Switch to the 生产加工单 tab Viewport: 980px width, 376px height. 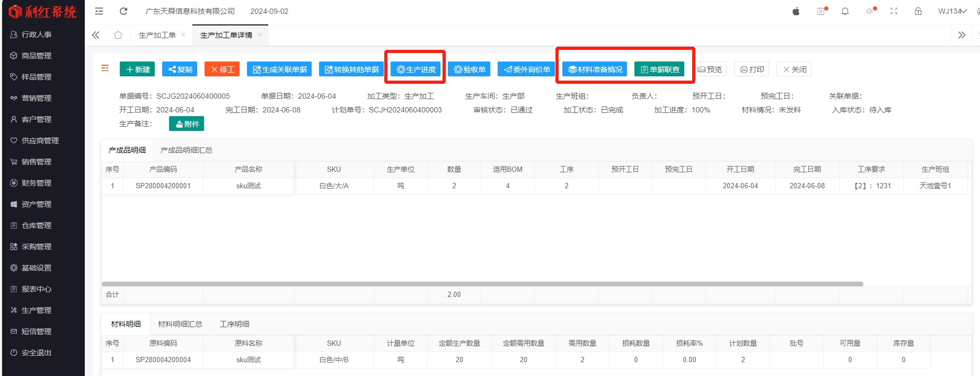pos(157,35)
